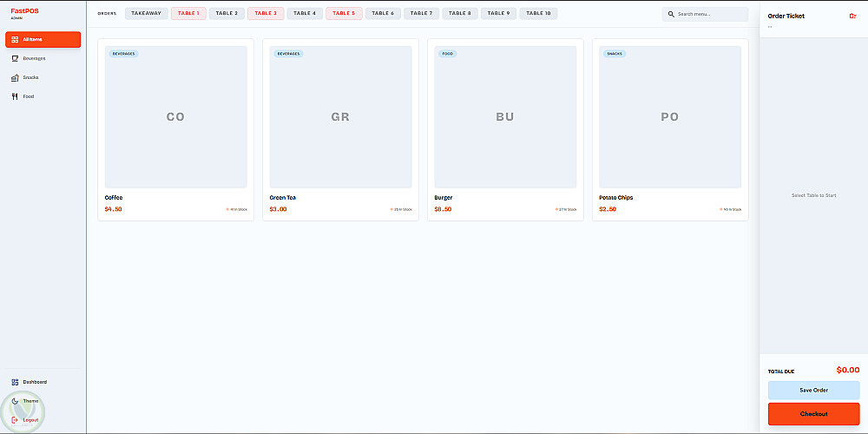The image size is (868, 434).
Task: Switch to Table 9
Action: 499,13
